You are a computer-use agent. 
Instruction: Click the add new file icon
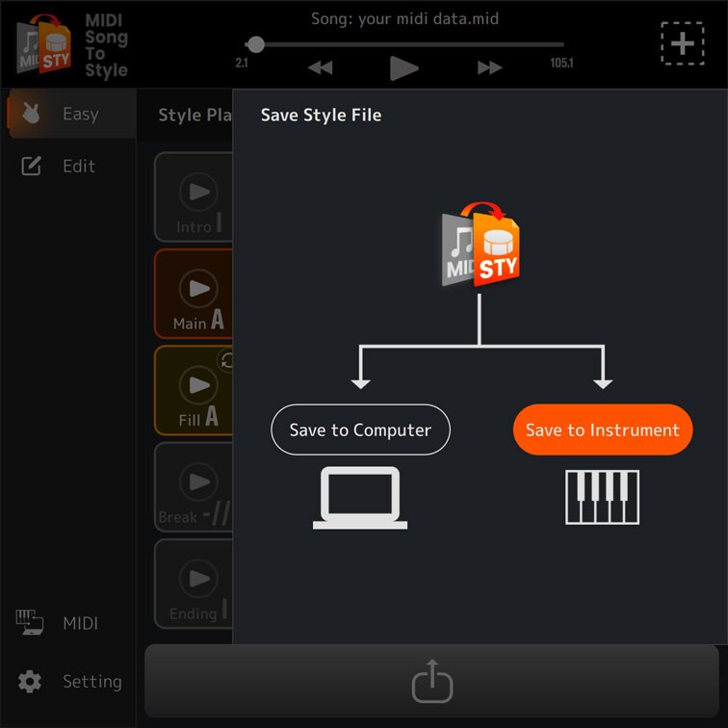(682, 44)
